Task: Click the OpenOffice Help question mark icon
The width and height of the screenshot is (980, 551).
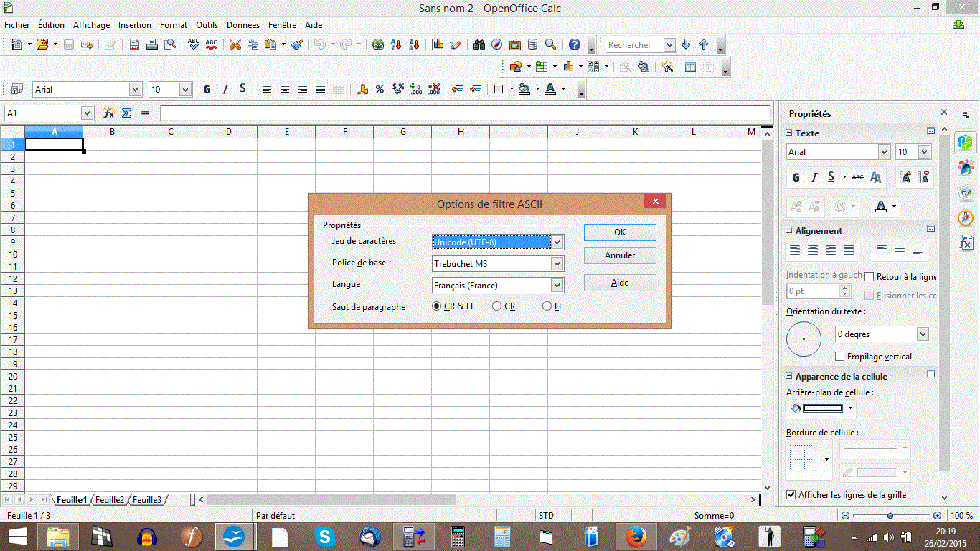Action: [x=575, y=44]
